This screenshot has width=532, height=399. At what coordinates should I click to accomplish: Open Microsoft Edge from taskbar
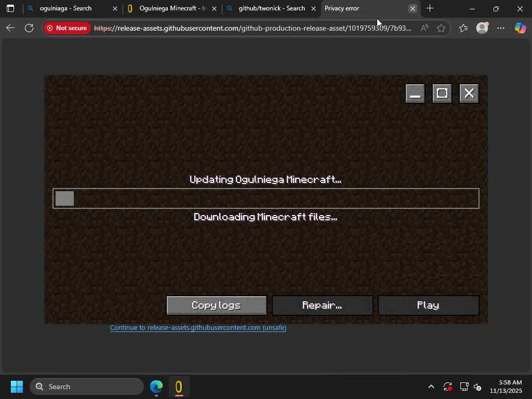pos(156,387)
